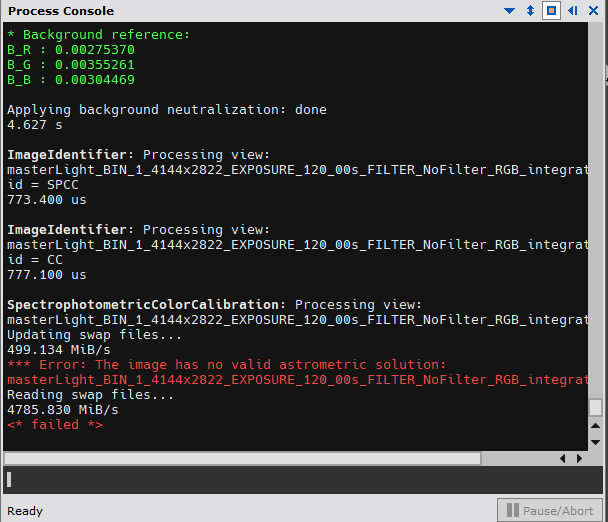Click the '4.627 s' timing line

point(35,125)
